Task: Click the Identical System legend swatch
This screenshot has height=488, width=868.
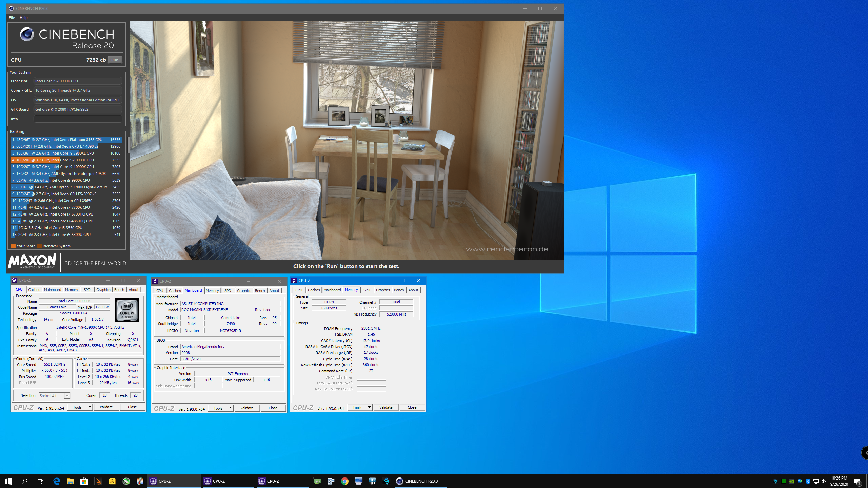Action: tap(39, 246)
